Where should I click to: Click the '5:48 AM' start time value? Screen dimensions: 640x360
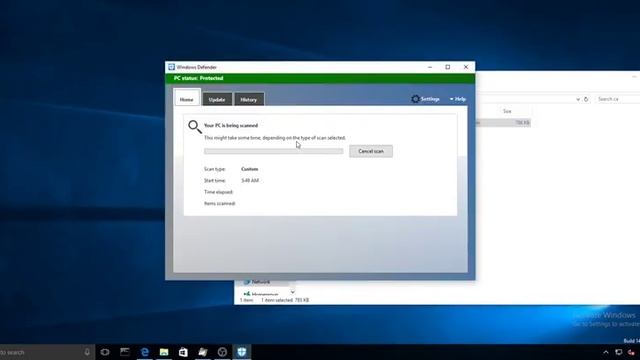tap(250, 180)
